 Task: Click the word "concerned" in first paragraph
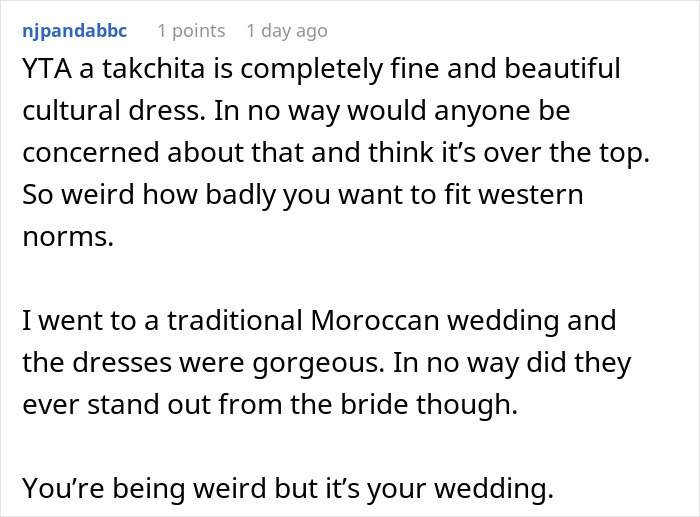pyautogui.click(x=97, y=150)
